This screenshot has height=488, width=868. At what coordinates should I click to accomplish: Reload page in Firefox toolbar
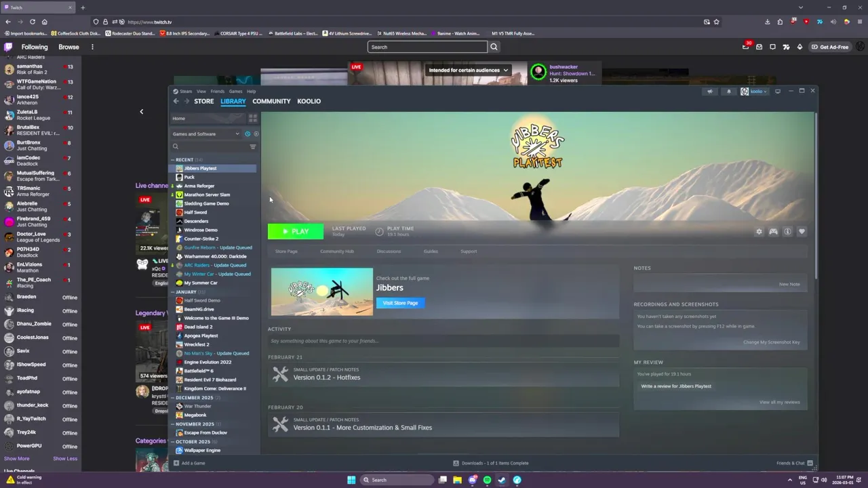31,22
